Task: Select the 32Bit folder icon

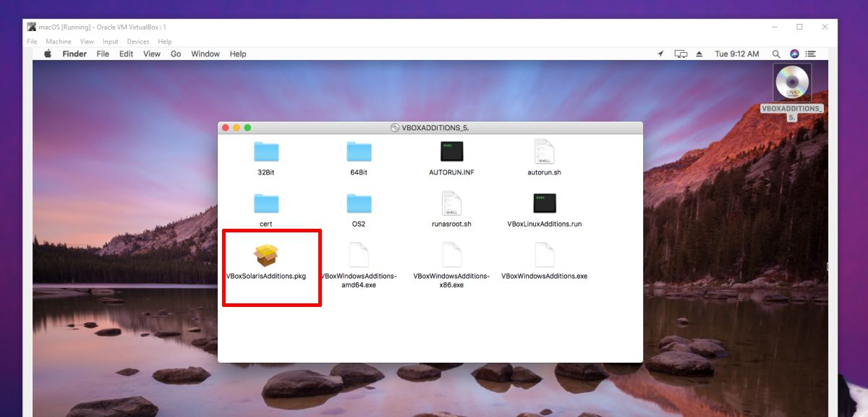Action: [x=266, y=151]
